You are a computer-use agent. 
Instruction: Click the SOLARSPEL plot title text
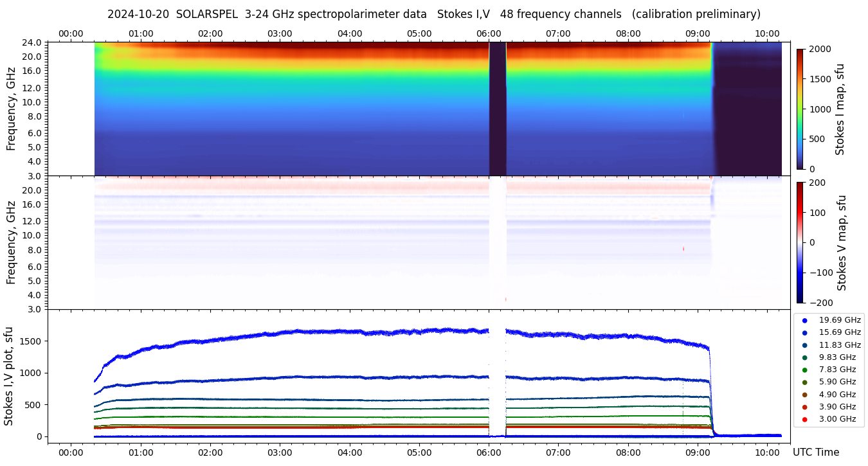pyautogui.click(x=433, y=14)
